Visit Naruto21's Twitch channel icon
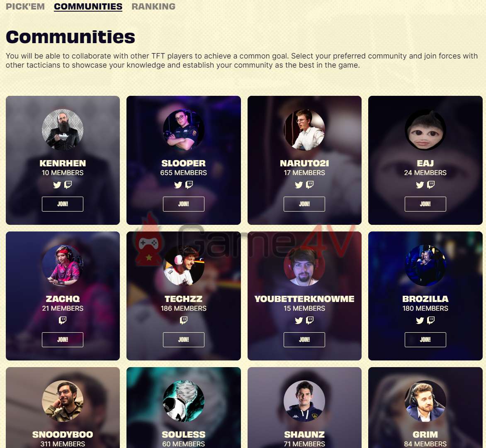The height and width of the screenshot is (448, 486). pyautogui.click(x=310, y=185)
